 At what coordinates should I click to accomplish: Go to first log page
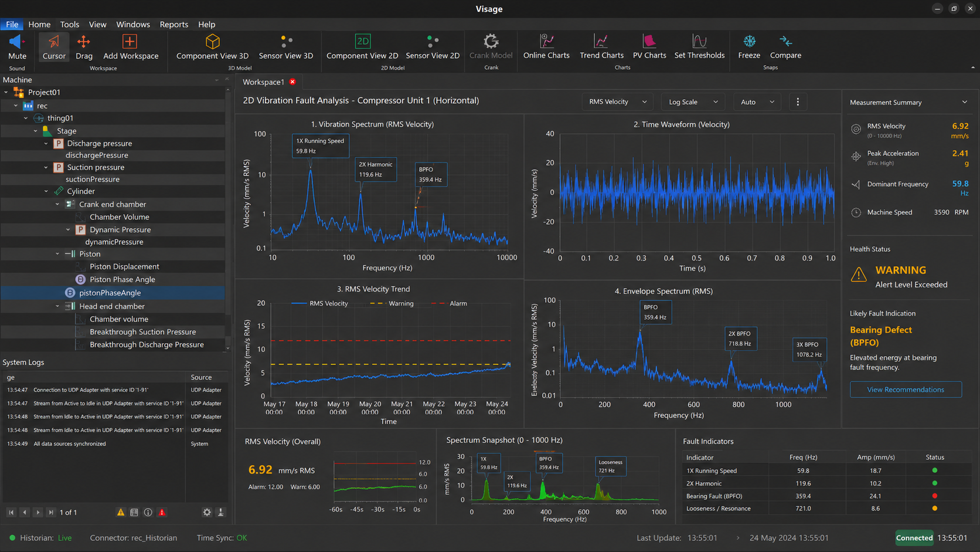coord(11,512)
